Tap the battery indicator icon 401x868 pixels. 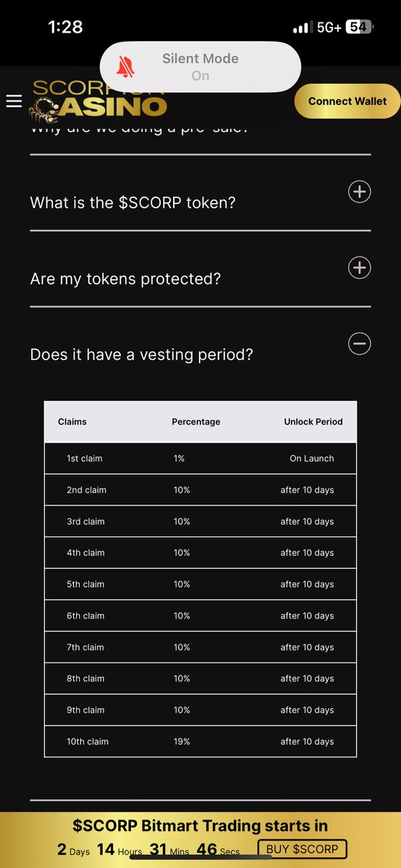359,27
